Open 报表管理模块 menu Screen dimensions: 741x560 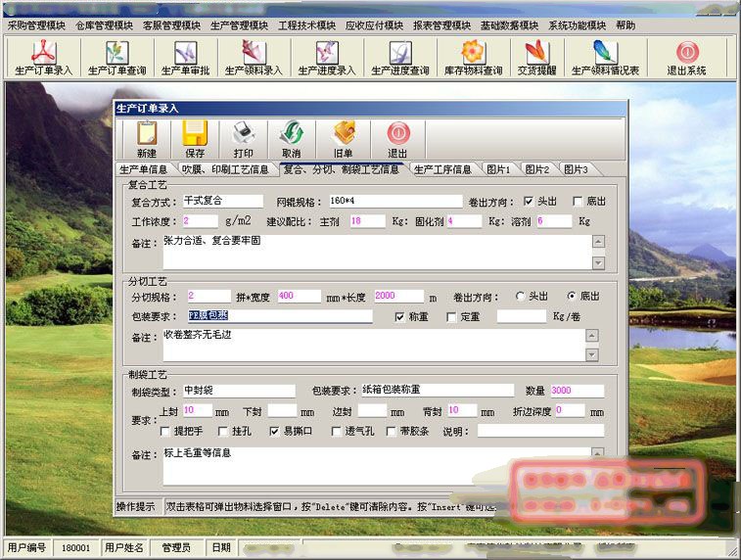pyautogui.click(x=441, y=25)
